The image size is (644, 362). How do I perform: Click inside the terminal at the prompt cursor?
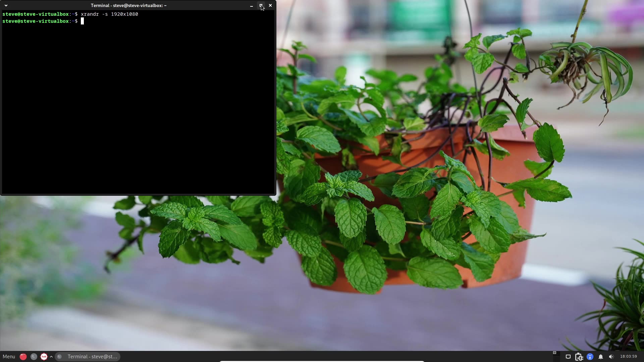(83, 21)
